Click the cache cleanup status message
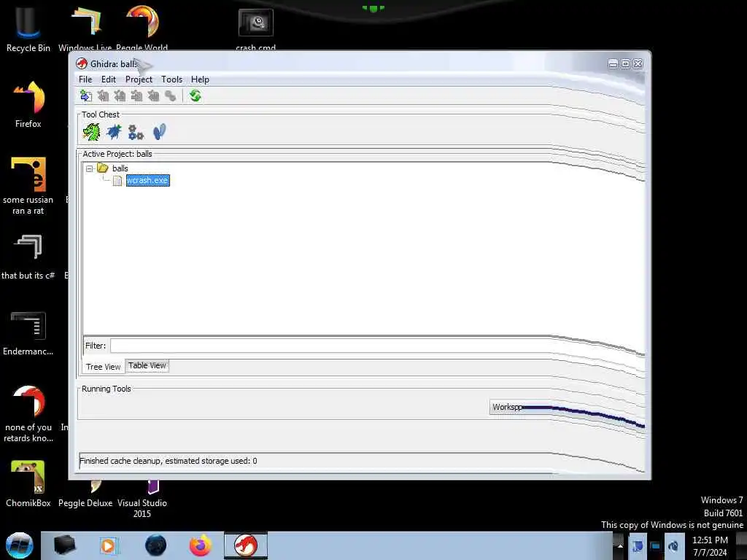The height and width of the screenshot is (560, 747). 169,461
